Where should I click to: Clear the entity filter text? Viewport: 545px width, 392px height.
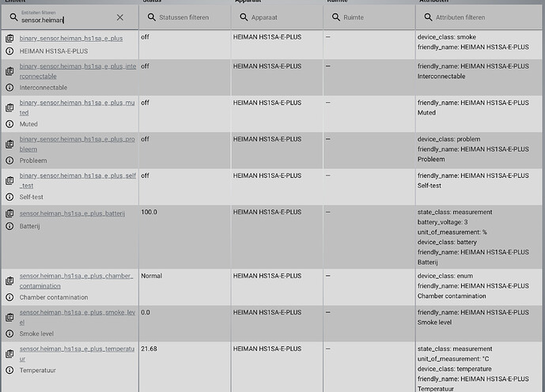120,17
